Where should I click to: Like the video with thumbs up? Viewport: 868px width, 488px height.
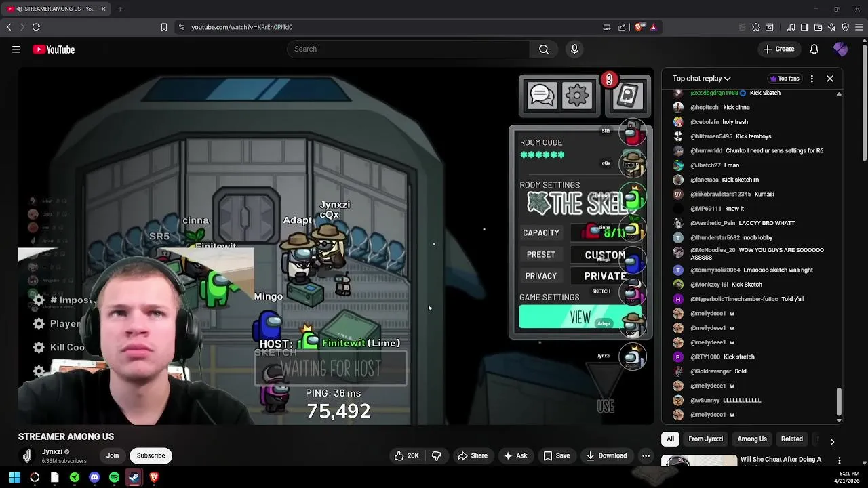pyautogui.click(x=407, y=455)
